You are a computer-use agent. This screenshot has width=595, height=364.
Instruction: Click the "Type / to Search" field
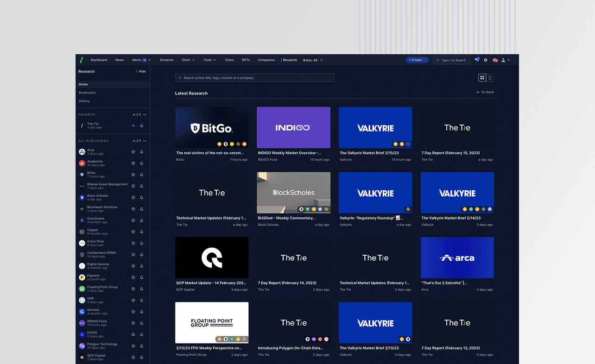pos(452,60)
